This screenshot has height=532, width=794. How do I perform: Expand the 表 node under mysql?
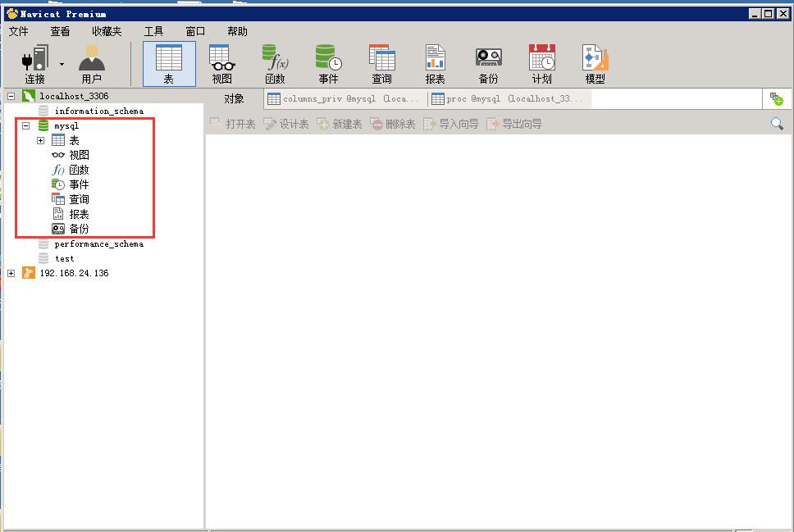(x=40, y=140)
